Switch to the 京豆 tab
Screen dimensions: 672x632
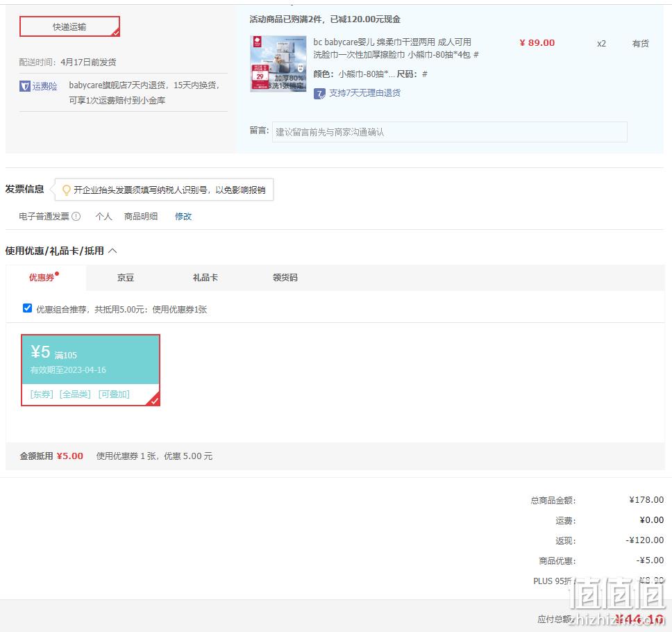(126, 277)
